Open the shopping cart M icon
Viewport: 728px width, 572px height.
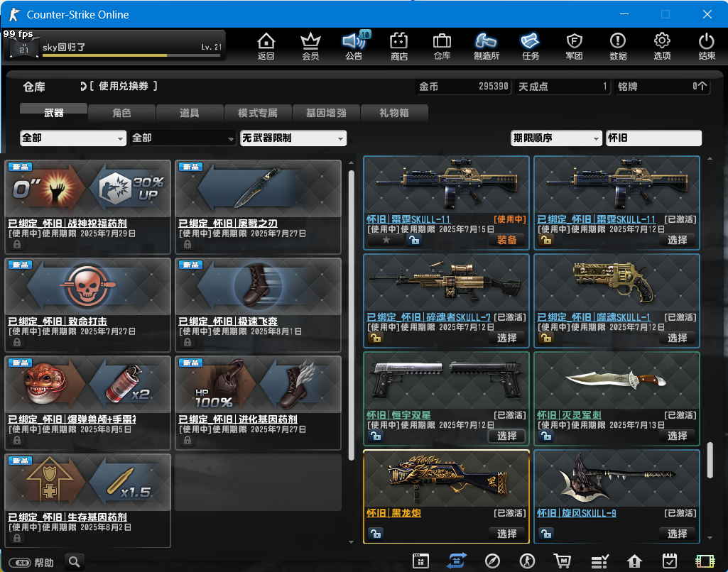[563, 561]
